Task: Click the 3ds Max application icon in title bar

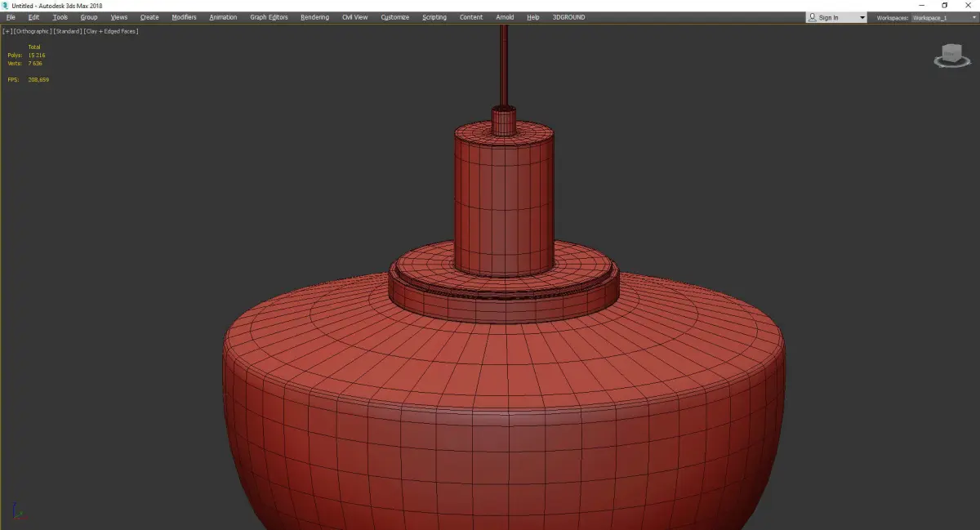Action: (5, 5)
